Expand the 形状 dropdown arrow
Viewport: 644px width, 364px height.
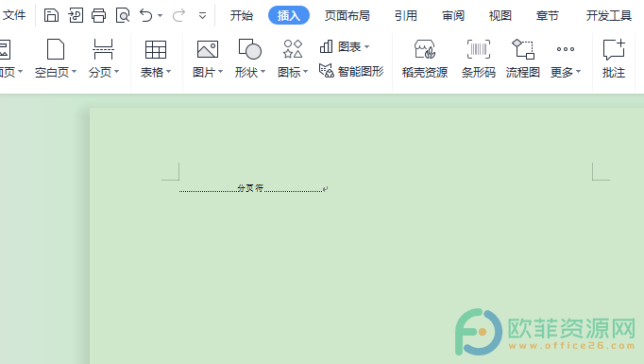263,72
